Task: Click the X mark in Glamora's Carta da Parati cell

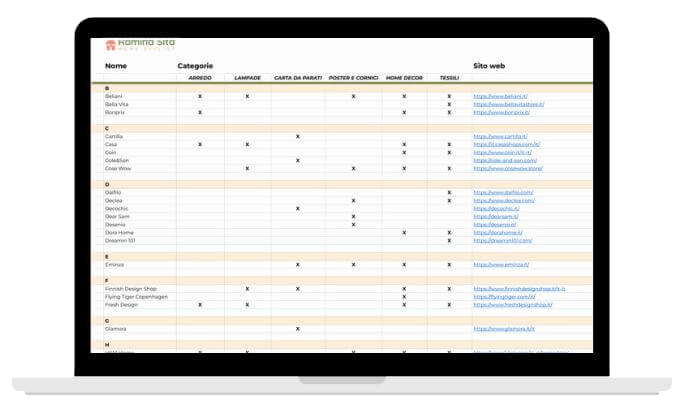Action: click(x=297, y=329)
